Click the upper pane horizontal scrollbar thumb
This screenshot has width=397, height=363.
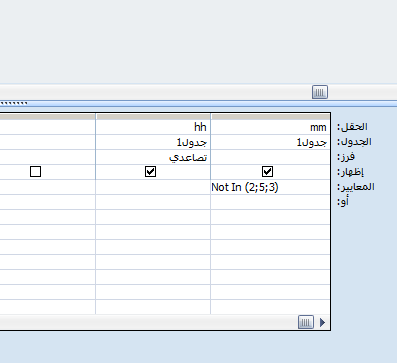click(320, 92)
